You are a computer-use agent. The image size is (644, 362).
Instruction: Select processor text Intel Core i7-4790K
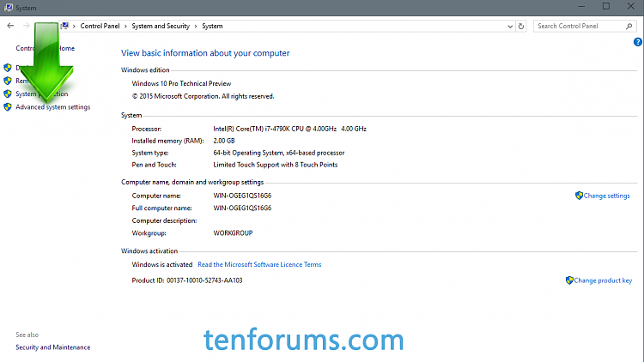[289, 129]
